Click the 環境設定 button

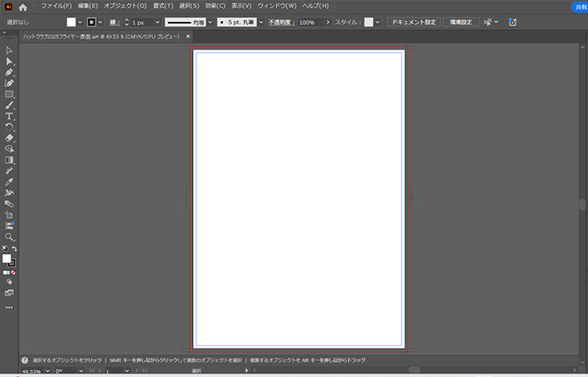pos(461,23)
